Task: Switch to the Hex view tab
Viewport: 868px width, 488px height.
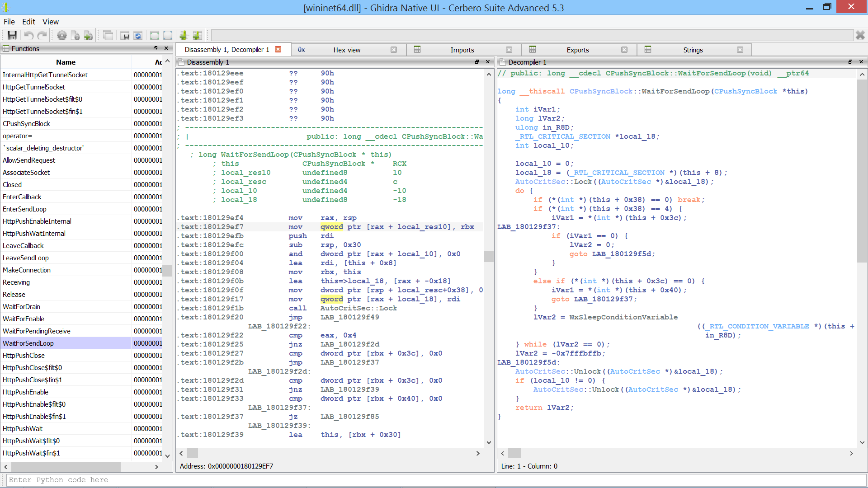Action: (x=347, y=50)
